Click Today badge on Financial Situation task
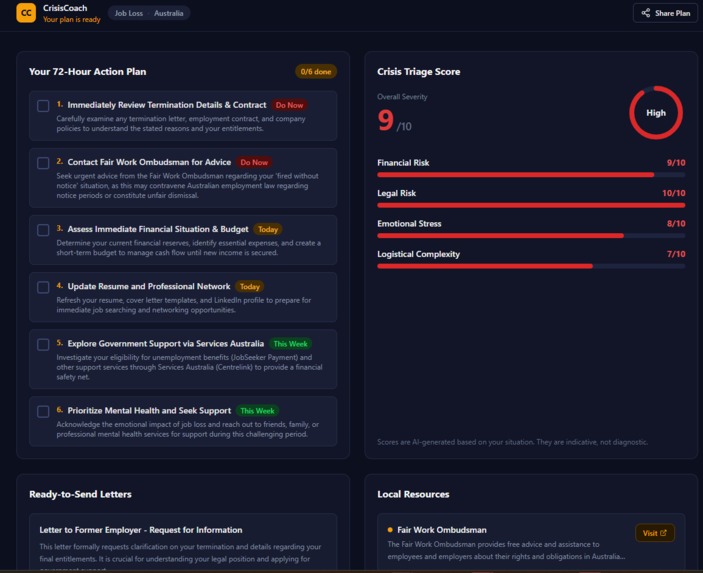The height and width of the screenshot is (573, 703). (x=268, y=229)
